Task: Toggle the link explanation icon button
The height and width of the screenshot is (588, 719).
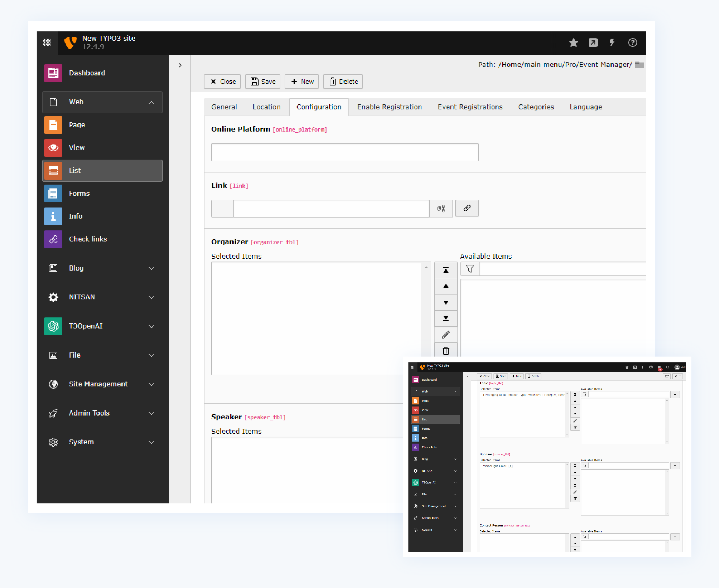Action: coord(441,208)
